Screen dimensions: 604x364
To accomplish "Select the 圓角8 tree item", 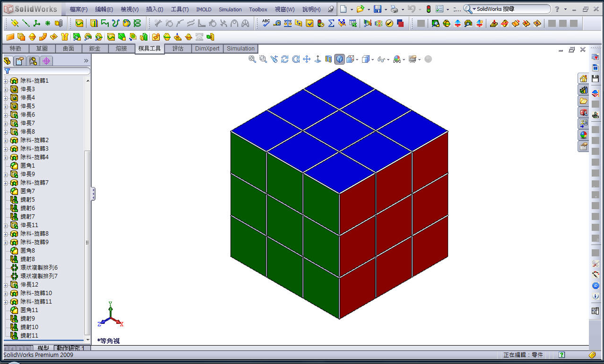I will pyautogui.click(x=27, y=251).
